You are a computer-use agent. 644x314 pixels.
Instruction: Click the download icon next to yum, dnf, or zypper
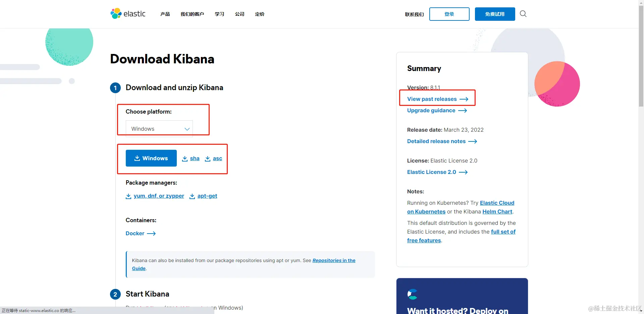(x=128, y=196)
